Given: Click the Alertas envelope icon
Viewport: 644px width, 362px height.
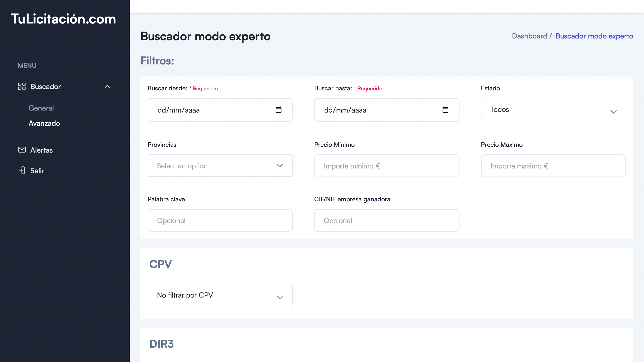Looking at the screenshot, I should (x=22, y=150).
